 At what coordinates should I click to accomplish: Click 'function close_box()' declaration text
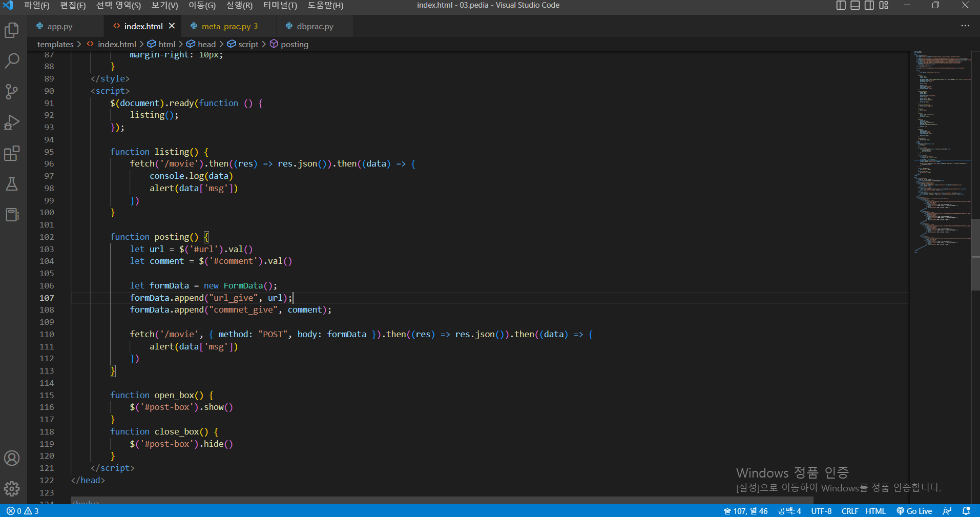[x=159, y=431]
